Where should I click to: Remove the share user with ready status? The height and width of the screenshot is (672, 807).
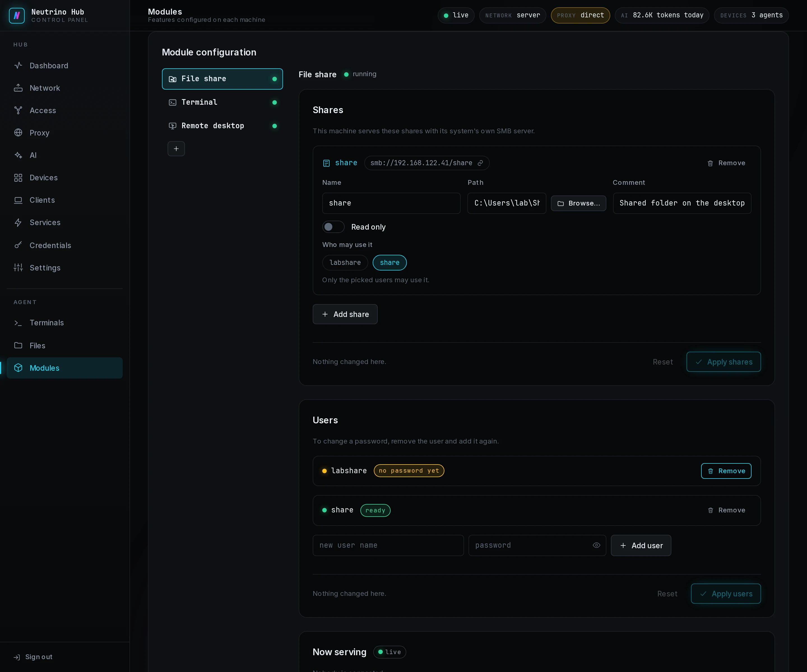(726, 510)
